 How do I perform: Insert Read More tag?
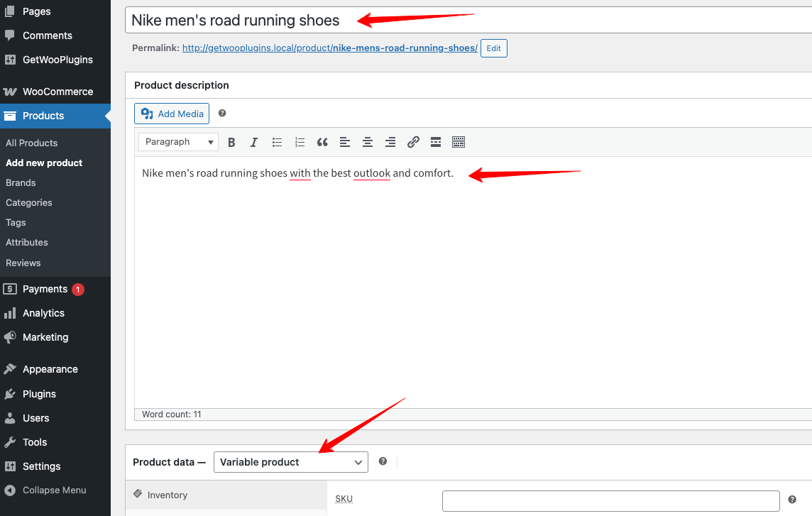pyautogui.click(x=436, y=142)
